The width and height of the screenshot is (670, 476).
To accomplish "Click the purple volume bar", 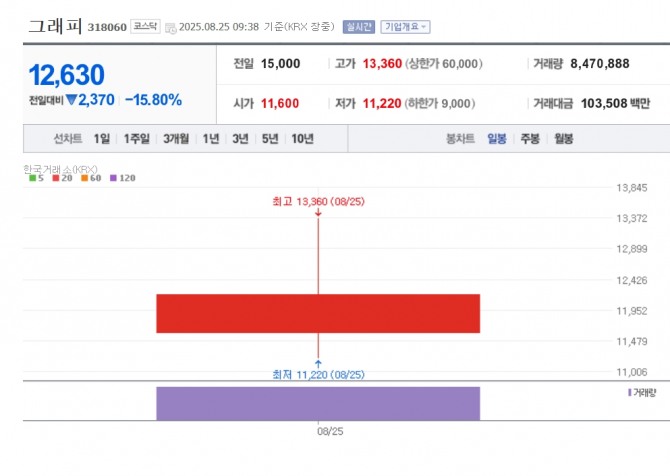I will [318, 403].
